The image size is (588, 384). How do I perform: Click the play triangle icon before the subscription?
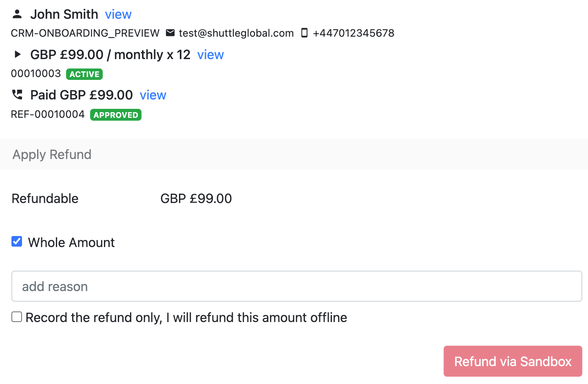click(x=18, y=54)
